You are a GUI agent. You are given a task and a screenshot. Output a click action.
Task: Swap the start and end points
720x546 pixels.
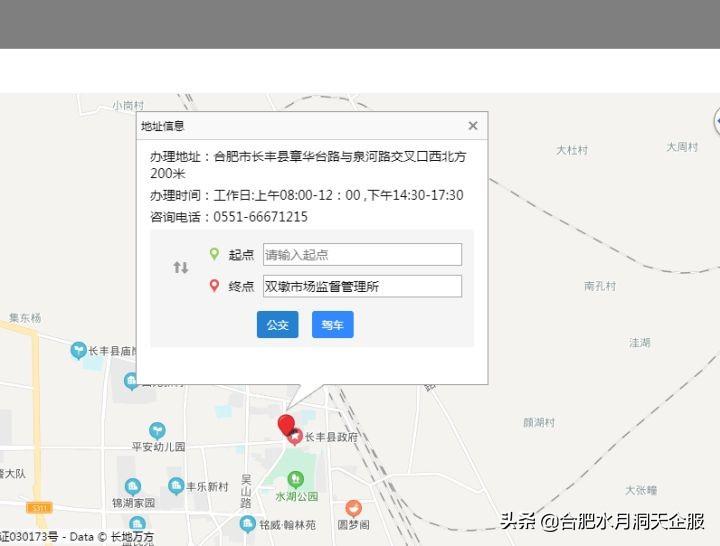[x=180, y=268]
